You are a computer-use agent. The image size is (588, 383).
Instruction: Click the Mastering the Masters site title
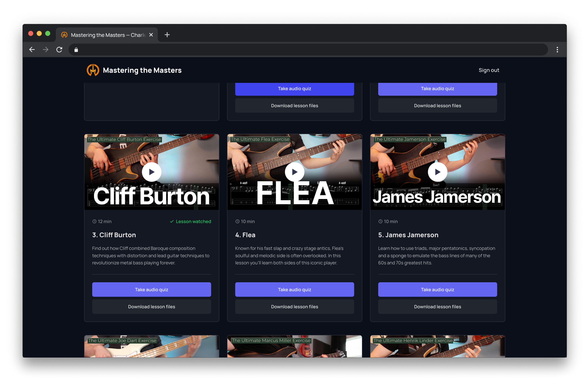click(x=142, y=70)
